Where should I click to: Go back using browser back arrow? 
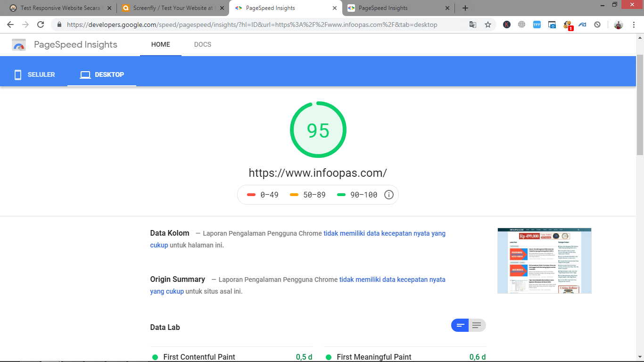pyautogui.click(x=10, y=25)
